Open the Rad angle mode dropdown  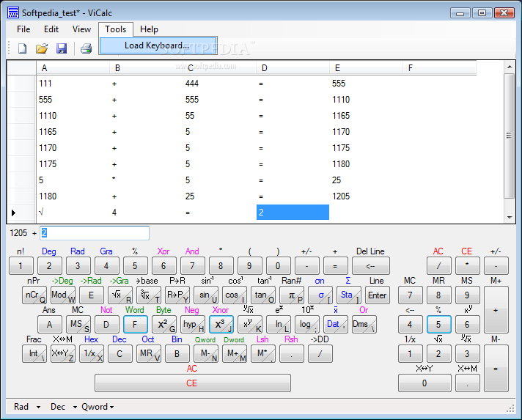tap(27, 407)
